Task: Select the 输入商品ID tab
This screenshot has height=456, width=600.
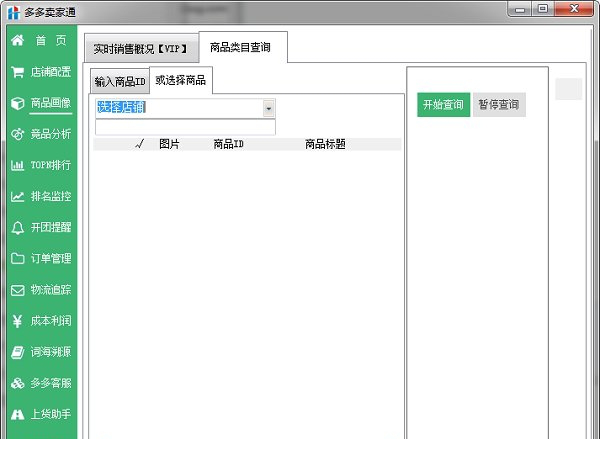Action: [120, 81]
